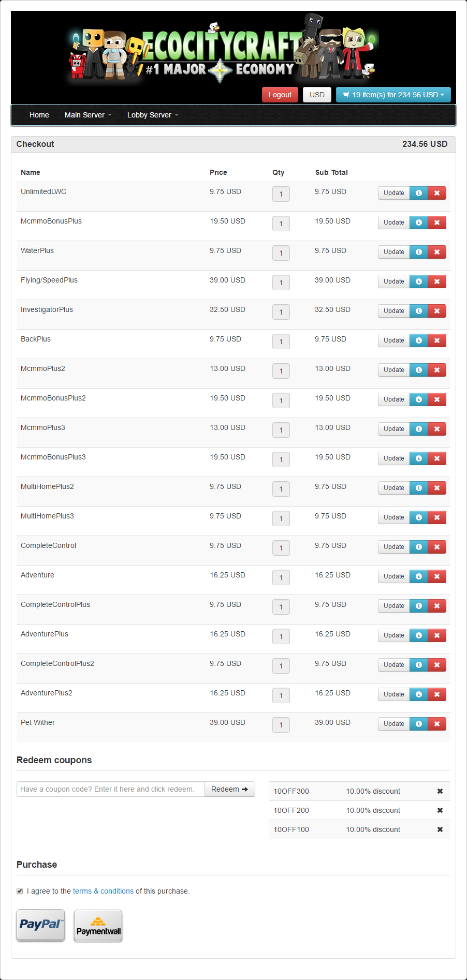Toggle the terms agreement checkbox
Image resolution: width=467 pixels, height=980 pixels.
pyautogui.click(x=20, y=891)
